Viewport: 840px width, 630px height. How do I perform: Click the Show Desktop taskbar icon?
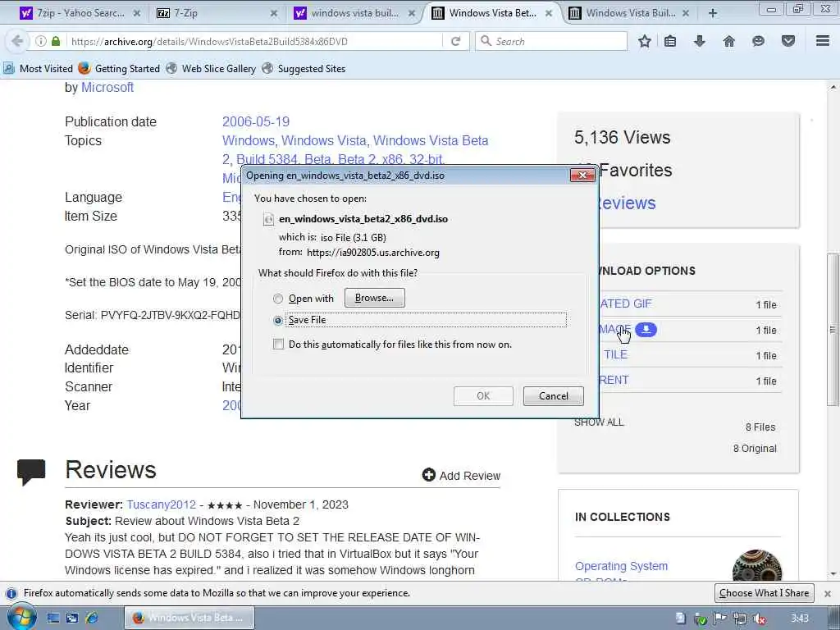click(53, 619)
